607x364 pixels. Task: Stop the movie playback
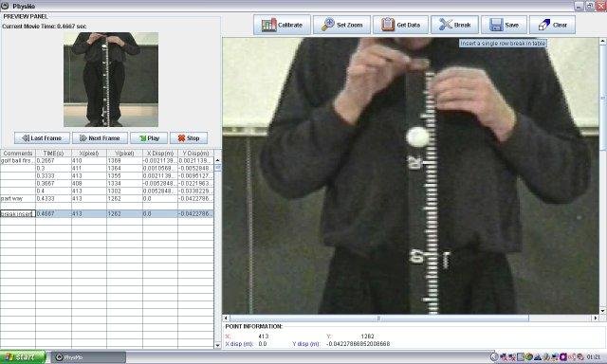[x=189, y=138]
